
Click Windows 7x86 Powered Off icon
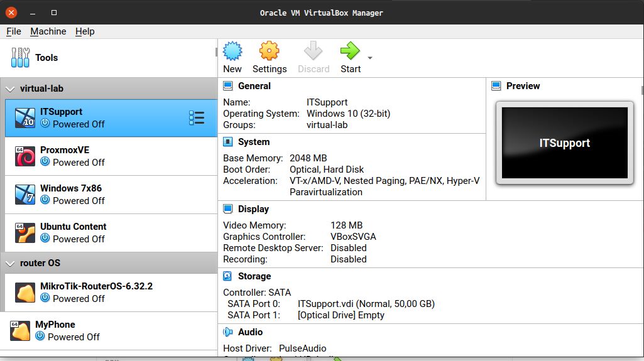point(45,200)
